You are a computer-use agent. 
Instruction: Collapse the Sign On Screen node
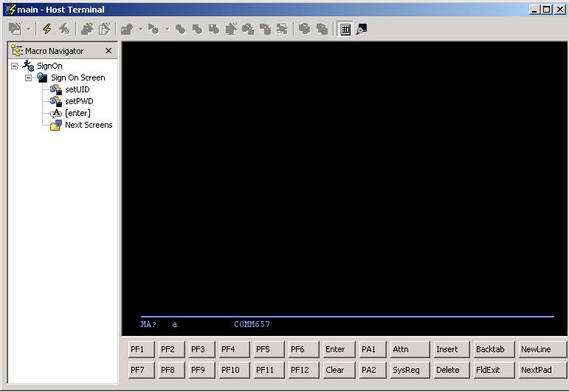tap(28, 78)
